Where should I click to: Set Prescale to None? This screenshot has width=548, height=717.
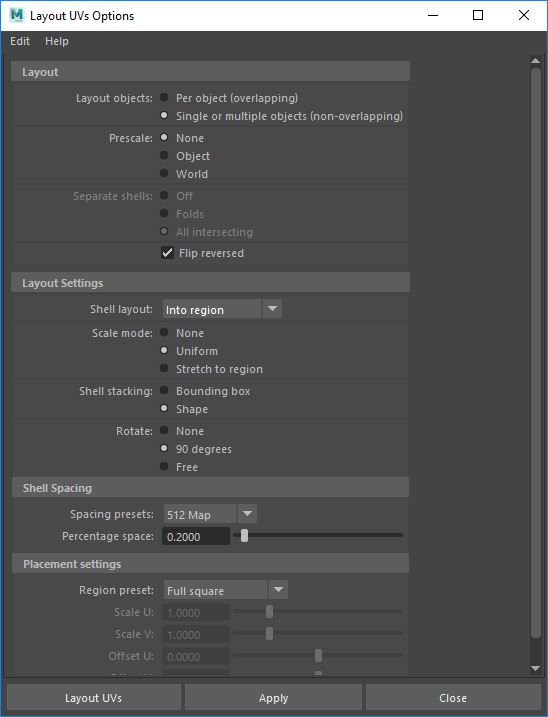click(164, 137)
